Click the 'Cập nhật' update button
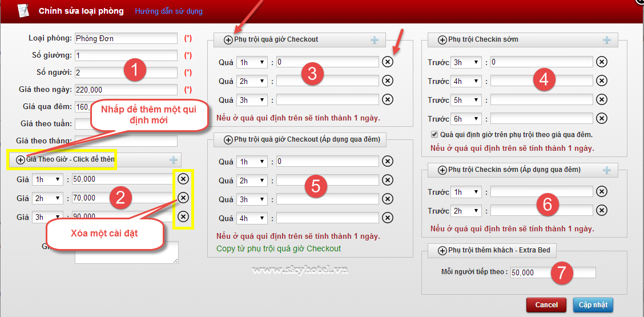 tap(593, 305)
